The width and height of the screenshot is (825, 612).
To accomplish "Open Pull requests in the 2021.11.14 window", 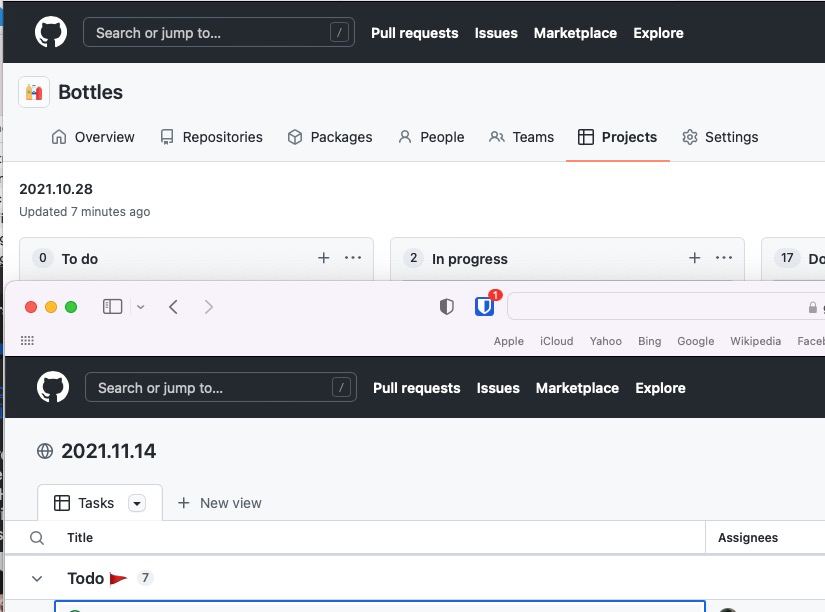I will click(x=417, y=388).
